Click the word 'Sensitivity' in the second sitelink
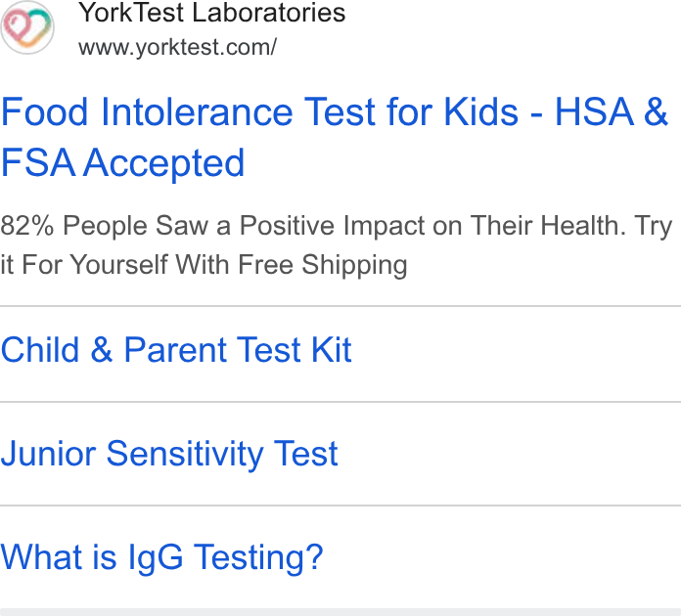The image size is (681, 616). point(185,454)
